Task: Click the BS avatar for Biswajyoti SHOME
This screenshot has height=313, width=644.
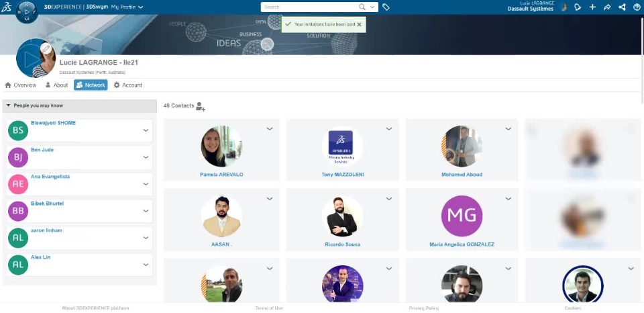Action: click(18, 130)
